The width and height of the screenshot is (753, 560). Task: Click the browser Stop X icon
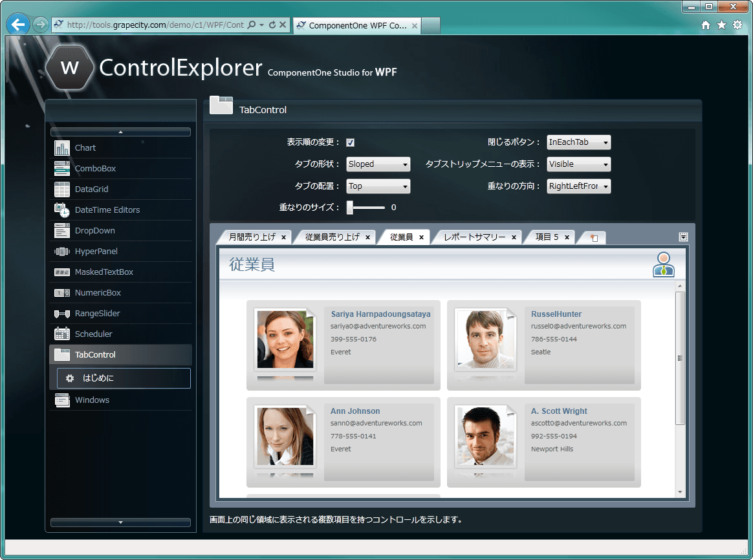click(283, 25)
